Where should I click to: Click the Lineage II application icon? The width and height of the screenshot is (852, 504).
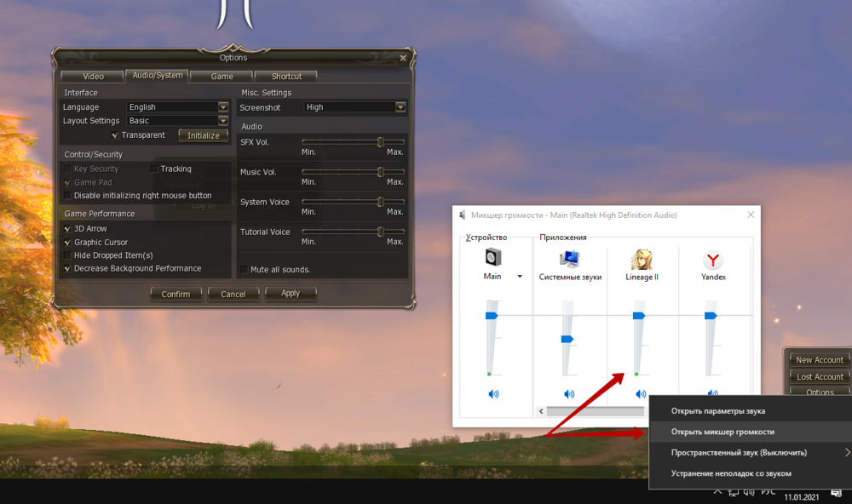[x=641, y=259]
